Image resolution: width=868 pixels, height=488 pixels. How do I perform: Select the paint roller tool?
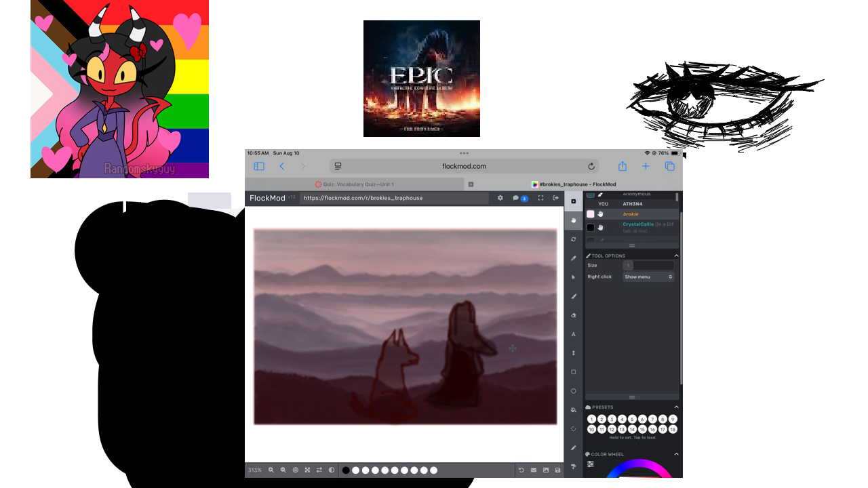[574, 466]
